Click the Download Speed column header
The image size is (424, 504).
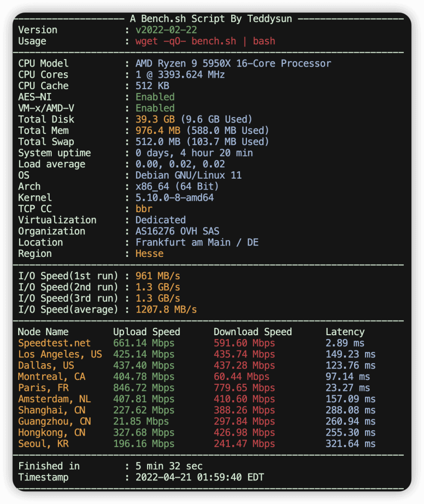[253, 332]
